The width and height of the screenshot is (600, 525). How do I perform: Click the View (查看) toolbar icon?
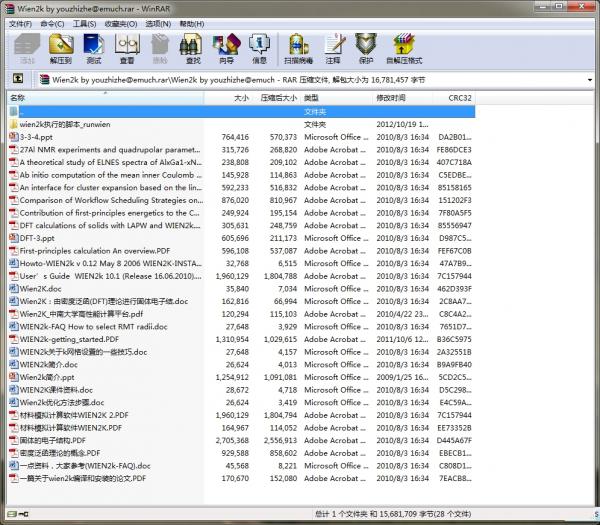click(x=127, y=48)
